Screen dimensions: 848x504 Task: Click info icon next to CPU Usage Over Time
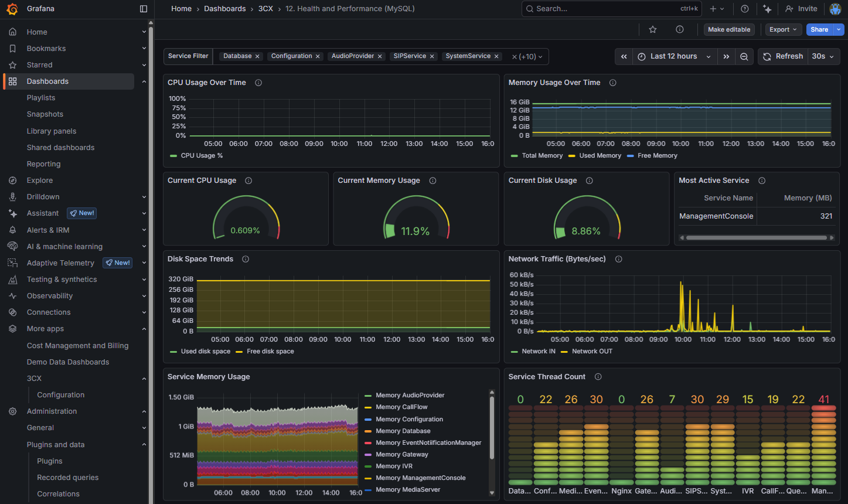point(258,83)
